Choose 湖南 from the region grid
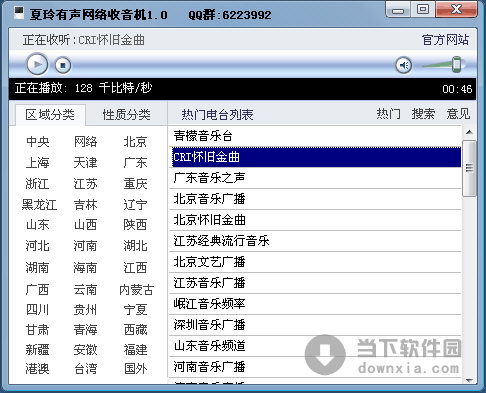The height and width of the screenshot is (393, 486). point(38,268)
